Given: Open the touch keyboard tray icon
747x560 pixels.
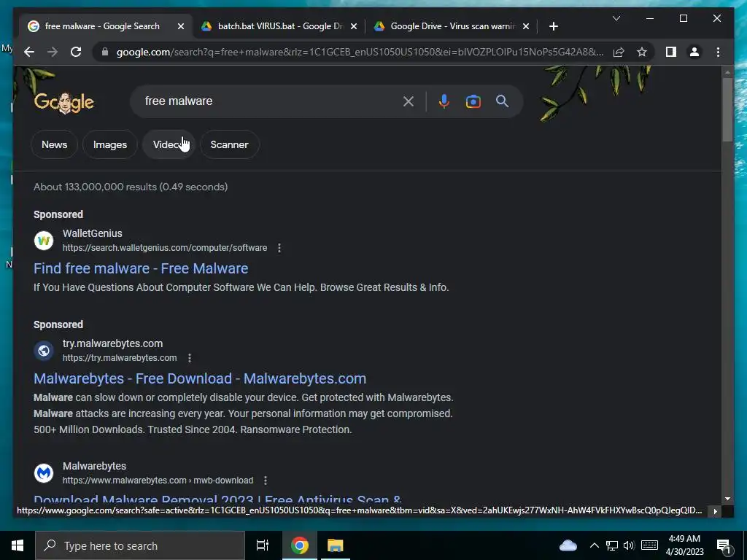Looking at the screenshot, I should (649, 545).
